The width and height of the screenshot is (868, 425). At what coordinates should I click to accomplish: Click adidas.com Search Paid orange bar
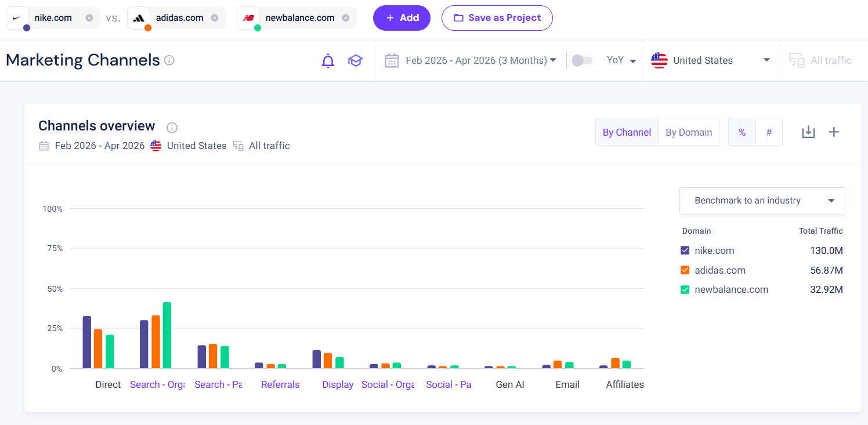point(213,356)
